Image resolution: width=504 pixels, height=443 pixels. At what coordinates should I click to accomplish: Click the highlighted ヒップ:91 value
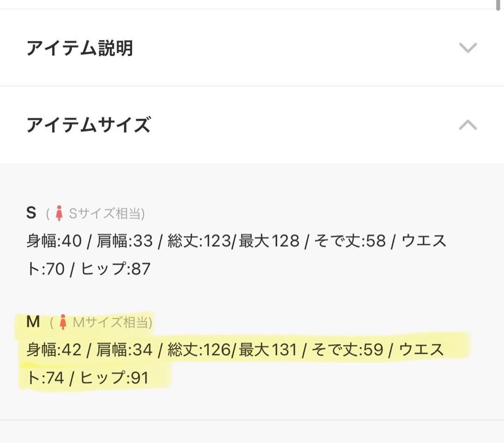tap(114, 378)
